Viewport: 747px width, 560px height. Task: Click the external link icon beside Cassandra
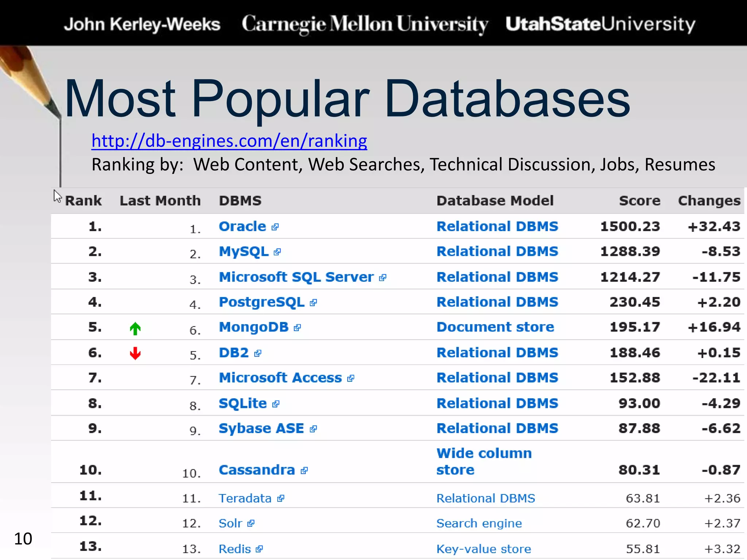click(x=304, y=471)
